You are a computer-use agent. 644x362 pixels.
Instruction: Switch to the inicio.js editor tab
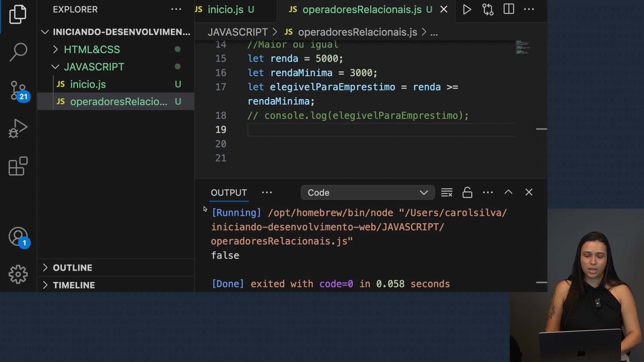click(x=225, y=10)
